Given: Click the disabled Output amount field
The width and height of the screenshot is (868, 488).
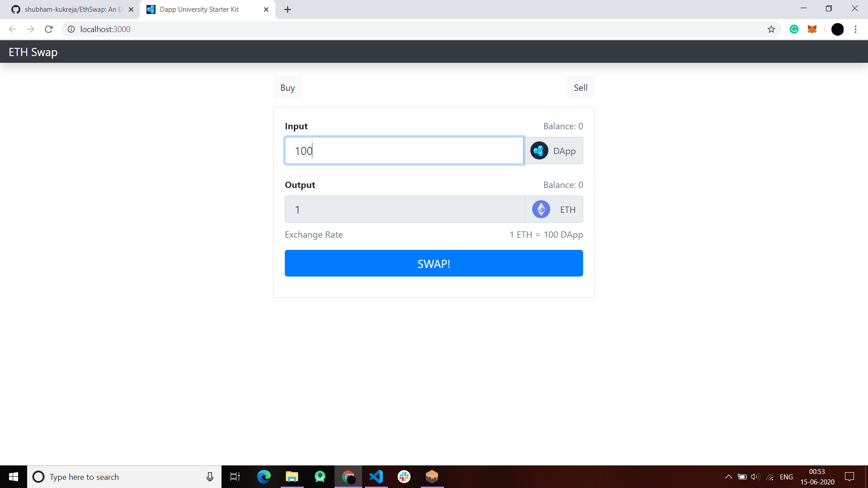Looking at the screenshot, I should click(405, 209).
